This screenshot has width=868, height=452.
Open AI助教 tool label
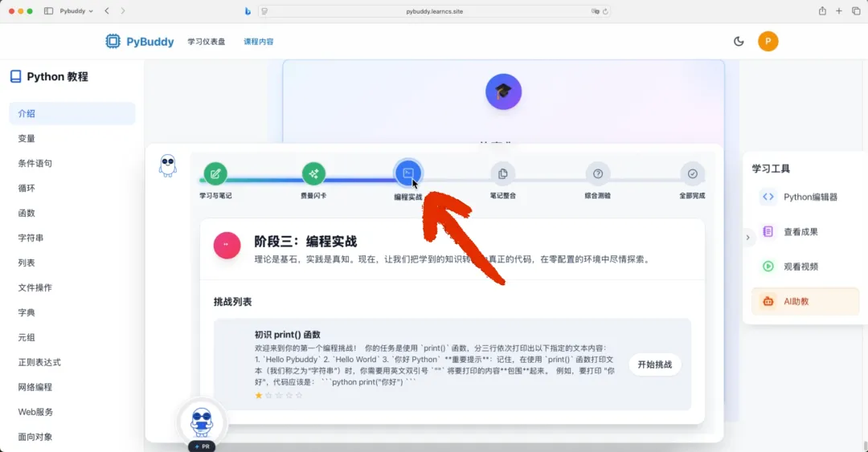796,302
